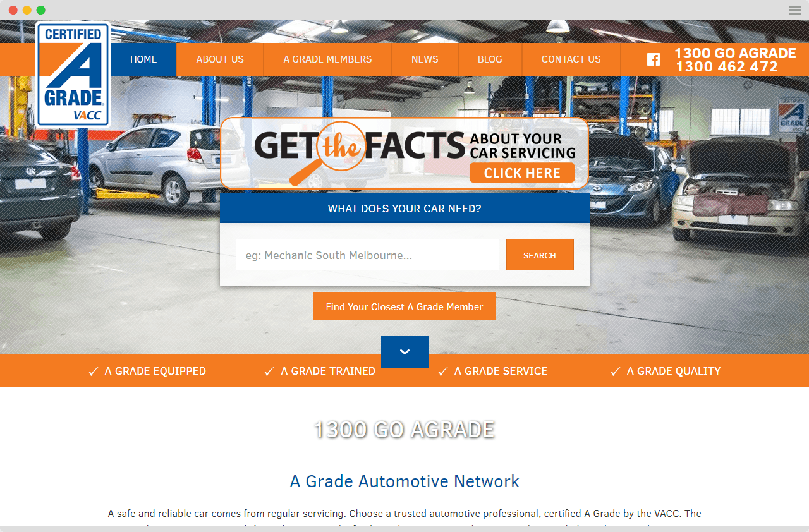This screenshot has height=532, width=809.
Task: Click the orange Click Here banner button
Action: pyautogui.click(x=522, y=173)
